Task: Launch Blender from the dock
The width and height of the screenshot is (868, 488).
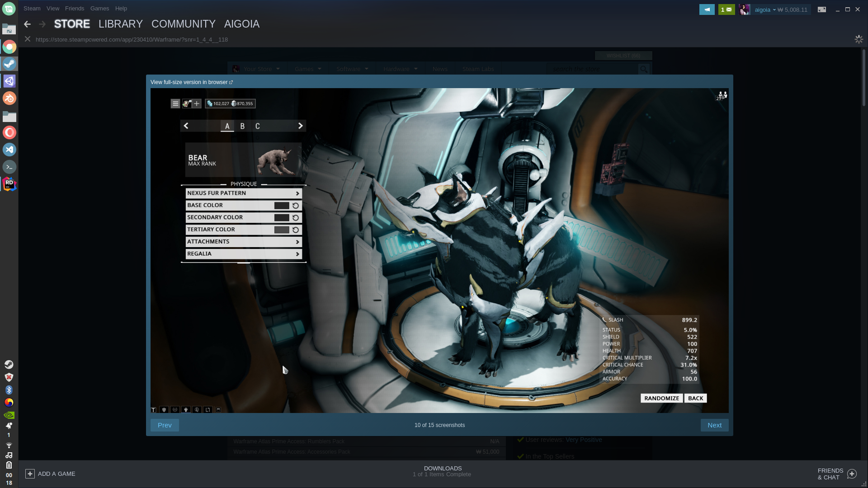Action: [9, 98]
